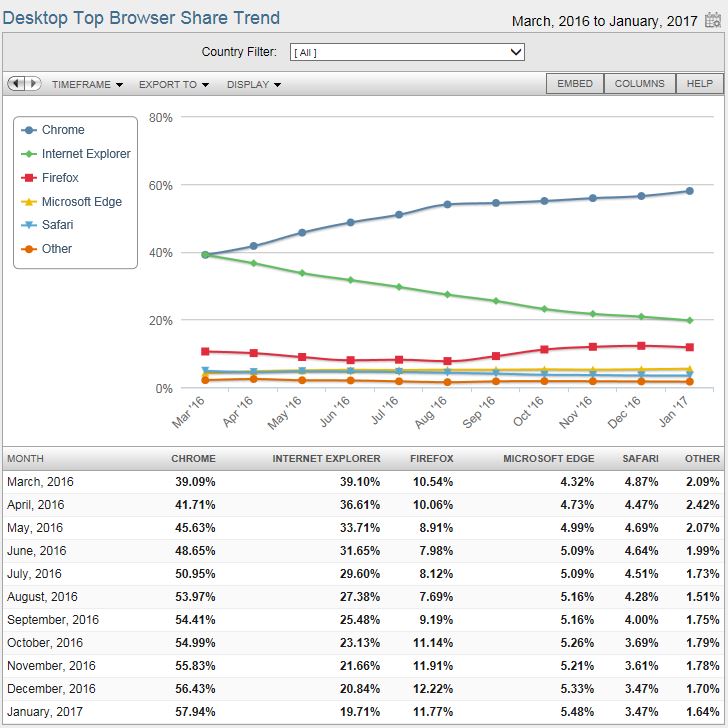
Task: Click the Jun '16 x-axis label
Action: pos(334,411)
